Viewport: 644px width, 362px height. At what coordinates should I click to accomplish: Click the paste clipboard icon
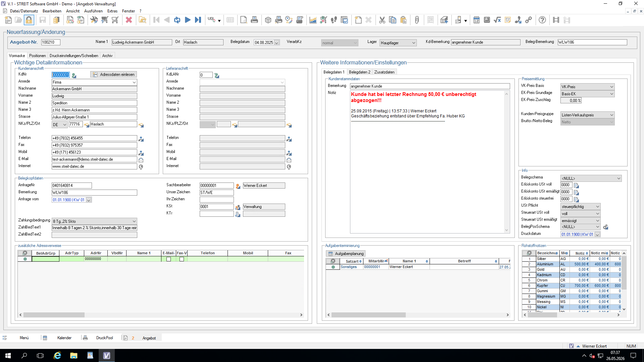[x=403, y=20]
